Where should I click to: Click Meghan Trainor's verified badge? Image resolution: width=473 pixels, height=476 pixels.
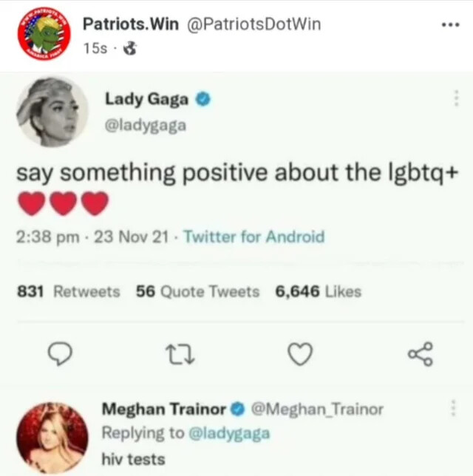(238, 409)
